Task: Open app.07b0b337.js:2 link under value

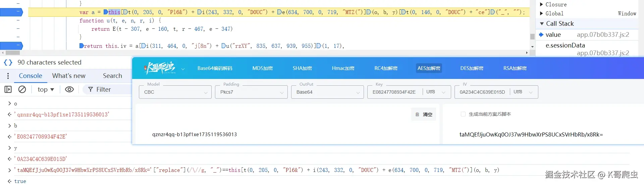Action: pos(603,35)
